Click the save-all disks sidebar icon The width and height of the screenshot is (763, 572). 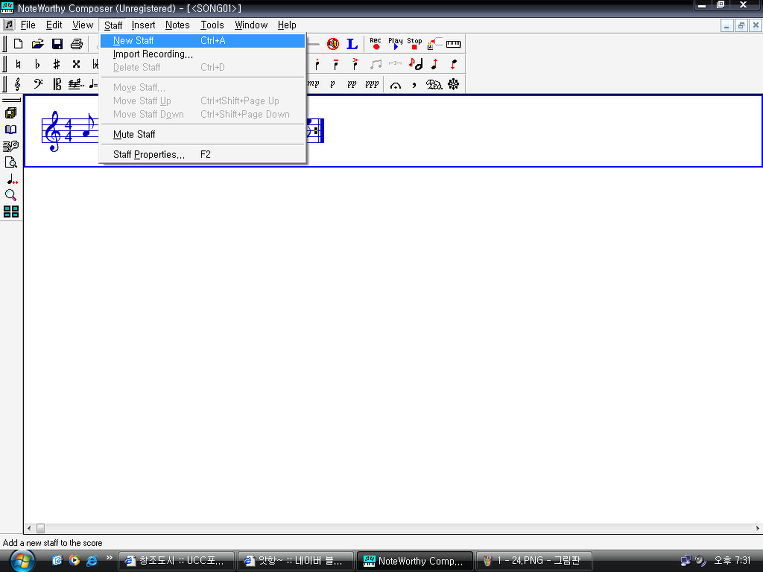tap(11, 113)
